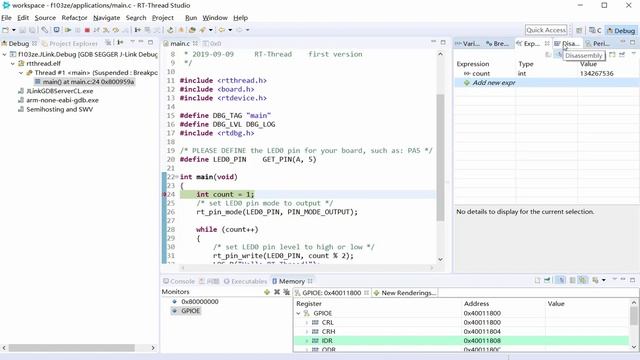Viewport: 640px width, 360px height.
Task: Click the Debug view remove terminated launches icon
Action: [x=108, y=42]
